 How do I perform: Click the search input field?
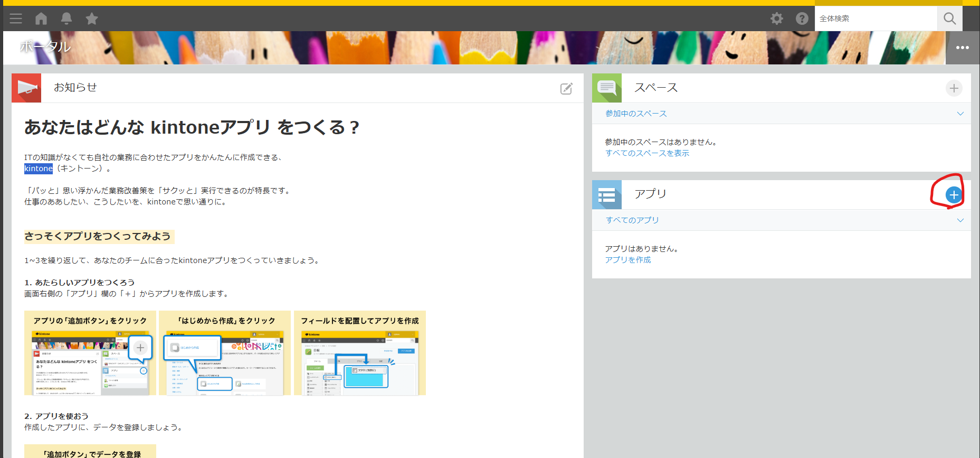coord(876,18)
